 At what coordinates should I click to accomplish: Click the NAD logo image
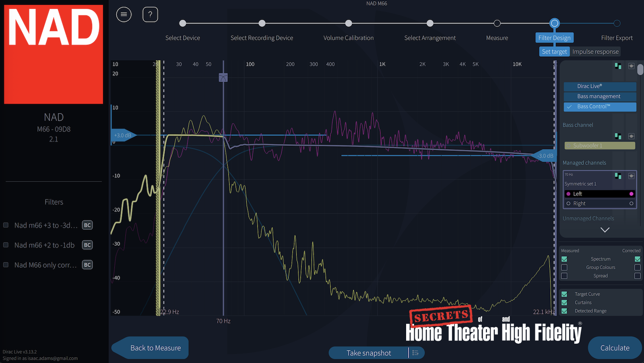pyautogui.click(x=54, y=54)
